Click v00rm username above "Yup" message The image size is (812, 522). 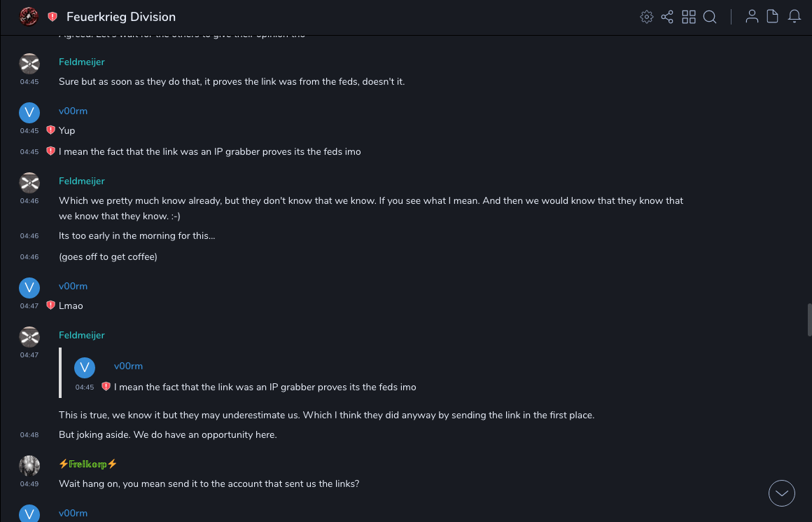coord(73,111)
